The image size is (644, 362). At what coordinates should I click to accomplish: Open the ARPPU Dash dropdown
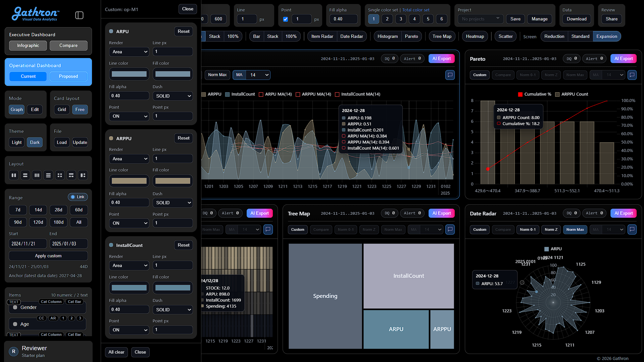[173, 203]
